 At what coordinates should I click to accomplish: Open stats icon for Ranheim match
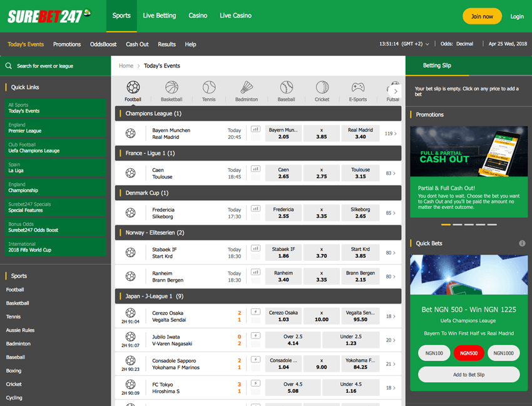pyautogui.click(x=255, y=272)
